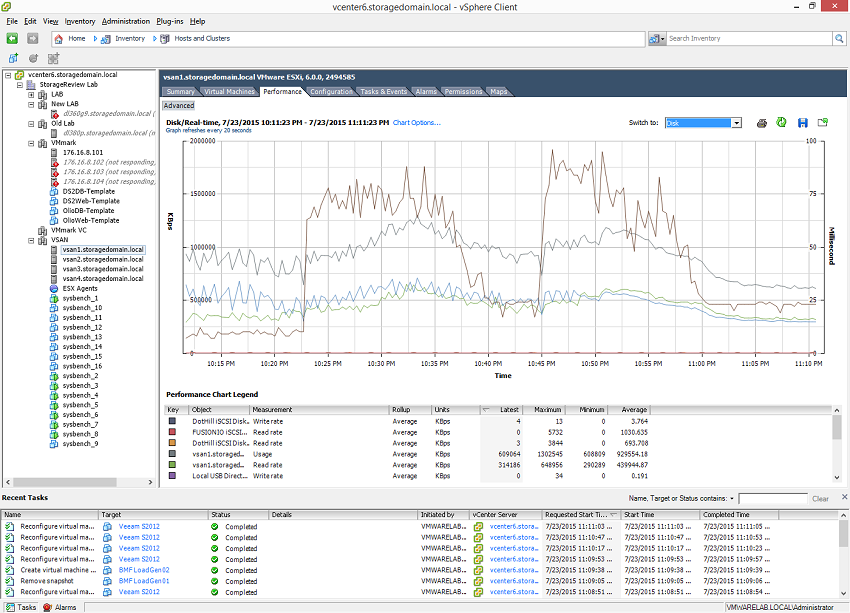Viewport: 850px width, 613px height.
Task: Click the Search Inventory input field
Action: coord(749,38)
